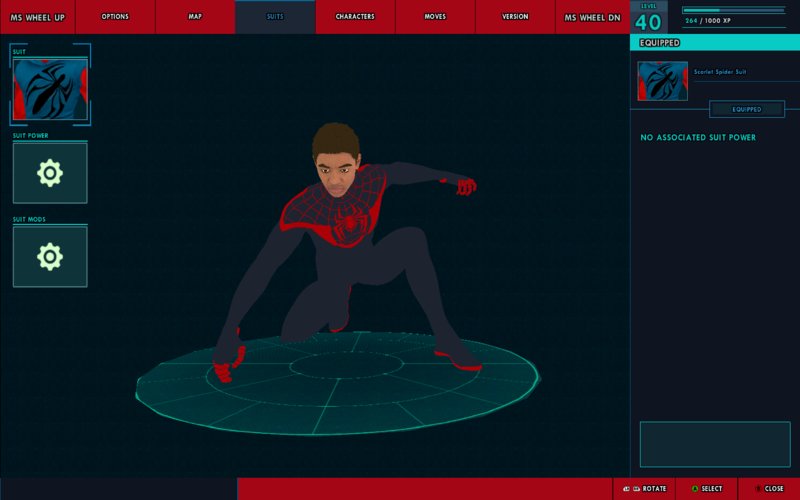
Task: Click the empty description box at bottom right
Action: [715, 444]
